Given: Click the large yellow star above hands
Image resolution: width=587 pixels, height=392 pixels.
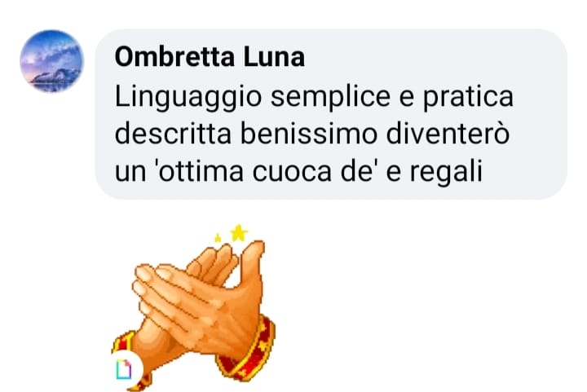Looking at the screenshot, I should (x=238, y=233).
